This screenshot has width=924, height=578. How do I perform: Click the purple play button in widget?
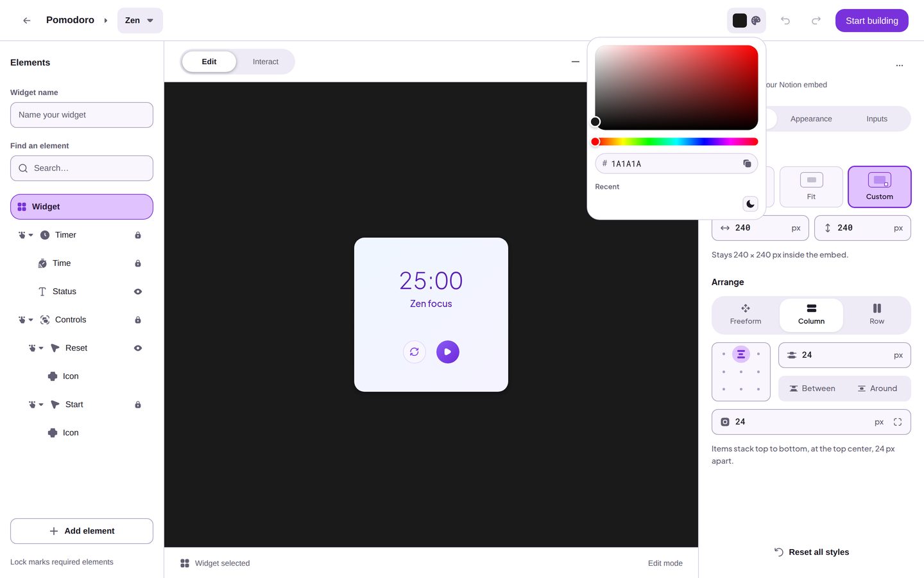point(448,352)
